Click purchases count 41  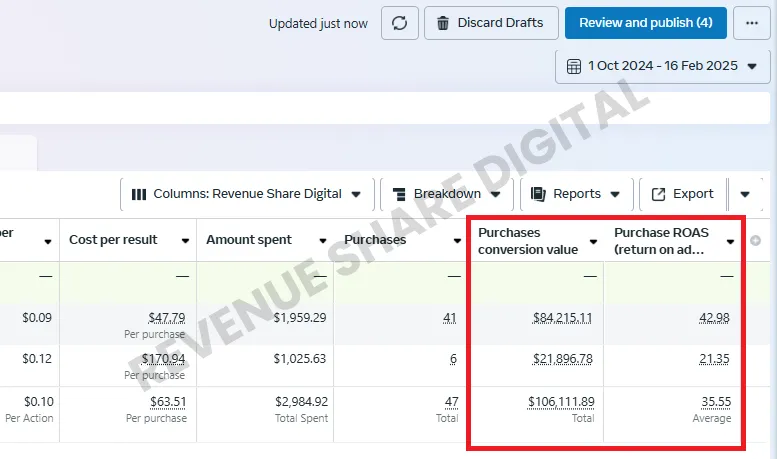click(450, 318)
